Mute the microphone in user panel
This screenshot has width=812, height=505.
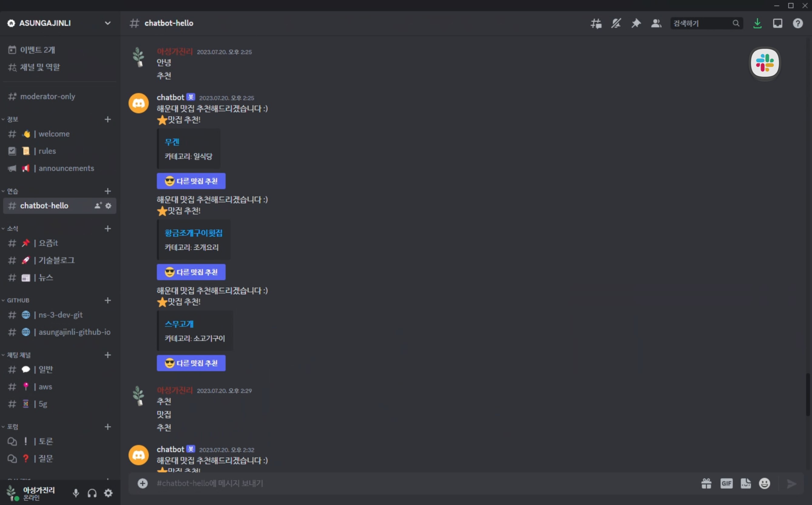pos(76,493)
